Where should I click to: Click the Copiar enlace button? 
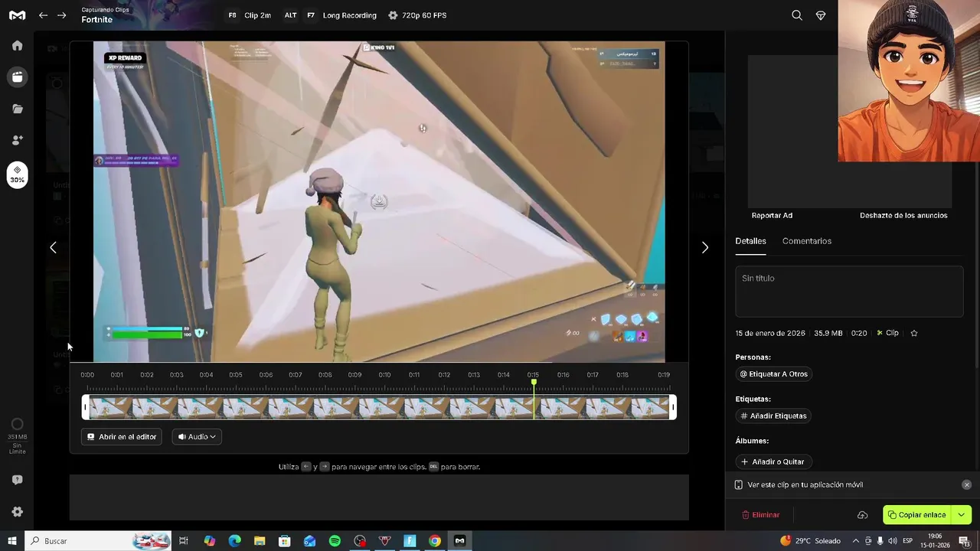pyautogui.click(x=917, y=515)
